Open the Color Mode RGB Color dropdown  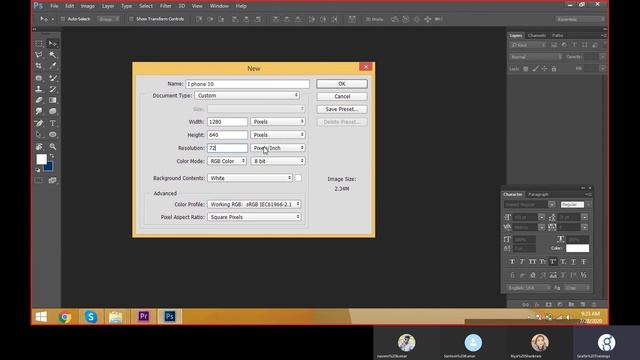(227, 161)
